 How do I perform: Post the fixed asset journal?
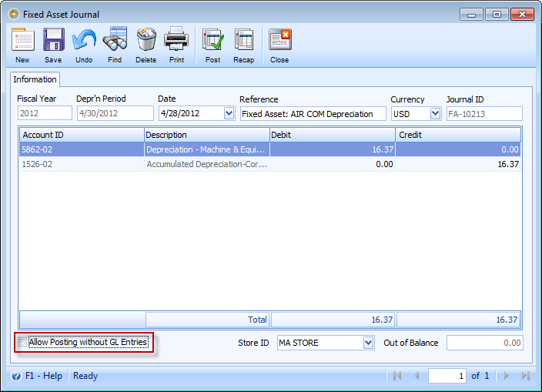(213, 45)
